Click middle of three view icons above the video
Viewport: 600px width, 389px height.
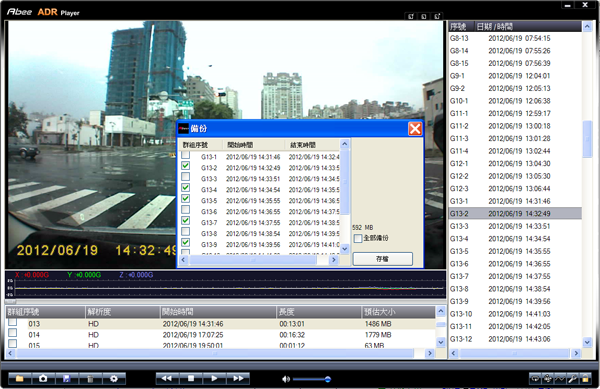pyautogui.click(x=424, y=16)
